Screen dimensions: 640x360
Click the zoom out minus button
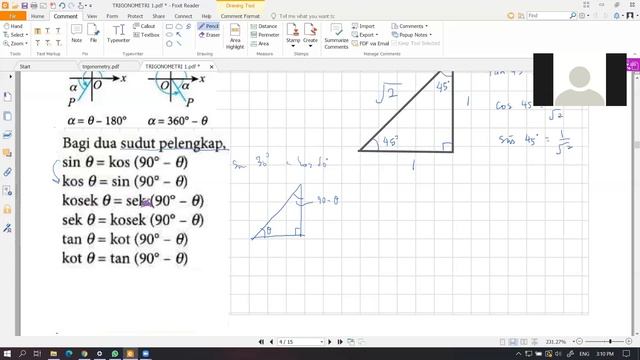click(x=579, y=341)
